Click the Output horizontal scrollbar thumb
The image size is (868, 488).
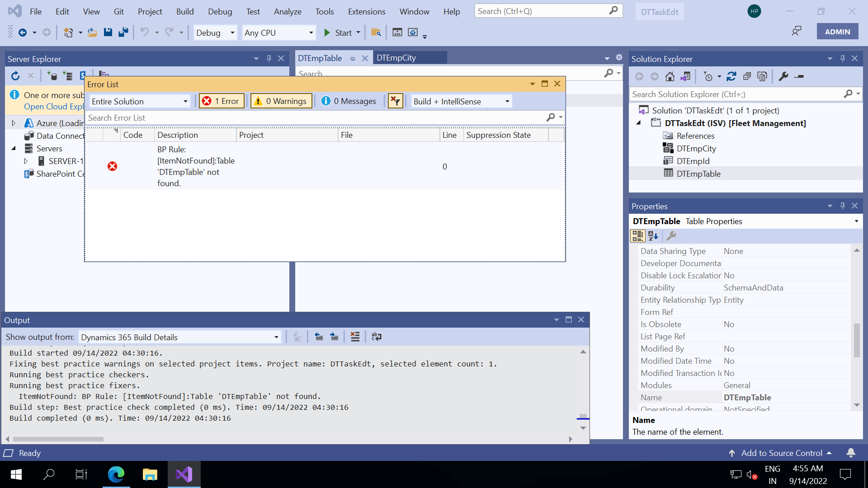58,439
